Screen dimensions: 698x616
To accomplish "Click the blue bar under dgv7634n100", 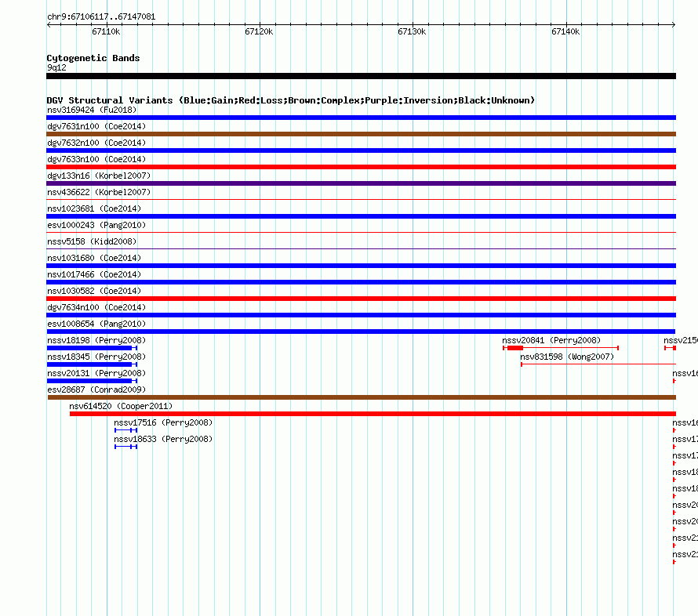I will 361,315.
